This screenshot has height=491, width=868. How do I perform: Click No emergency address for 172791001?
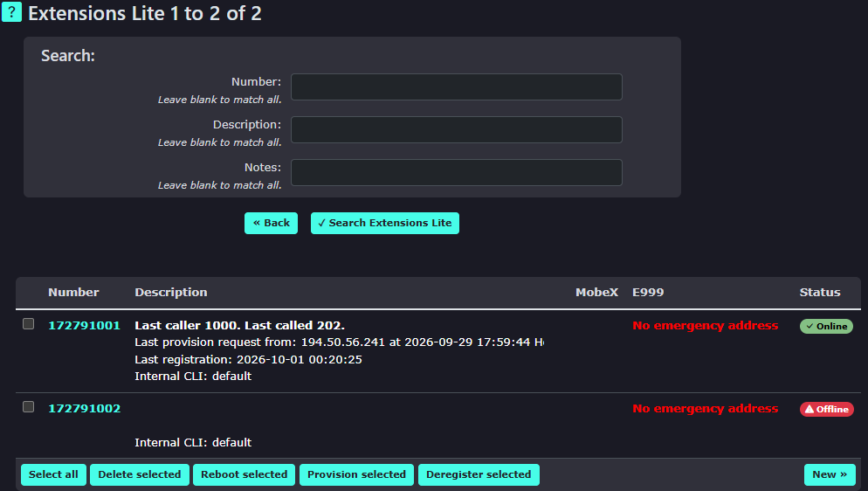(706, 326)
